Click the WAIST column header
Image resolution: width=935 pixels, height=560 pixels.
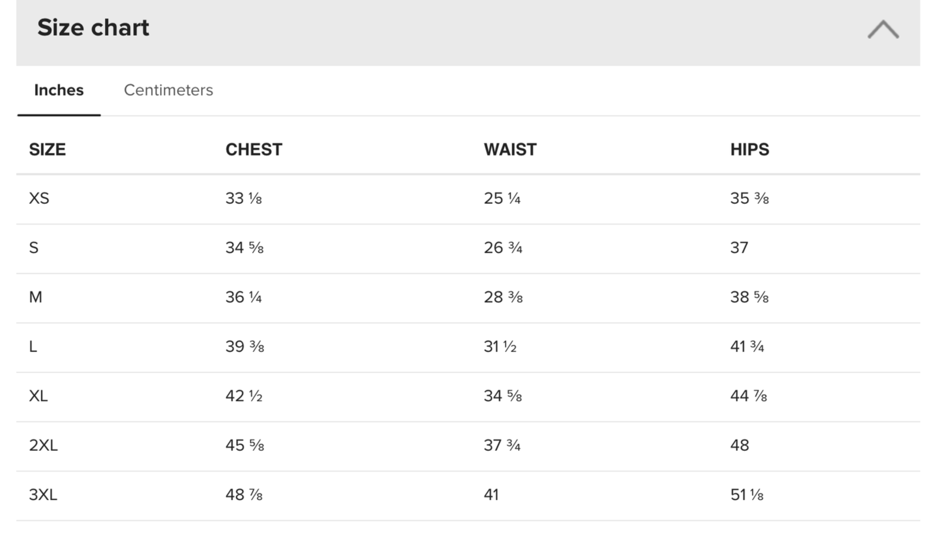(510, 149)
